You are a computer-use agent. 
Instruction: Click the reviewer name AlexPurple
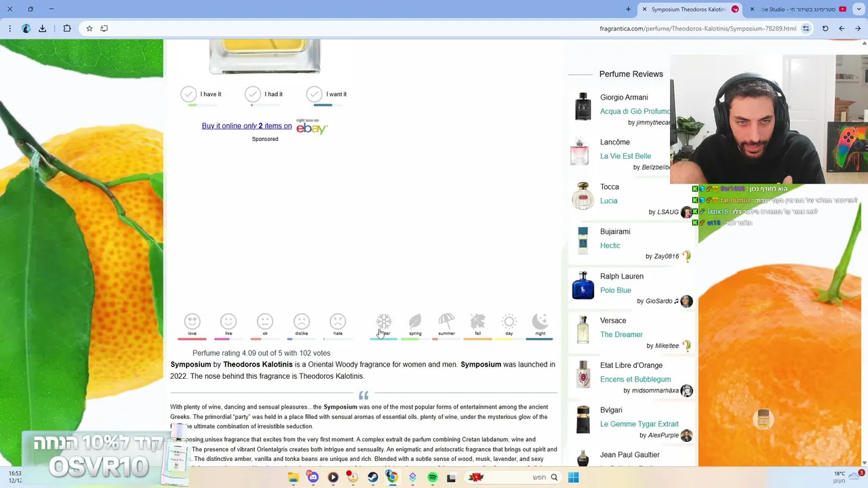(663, 436)
